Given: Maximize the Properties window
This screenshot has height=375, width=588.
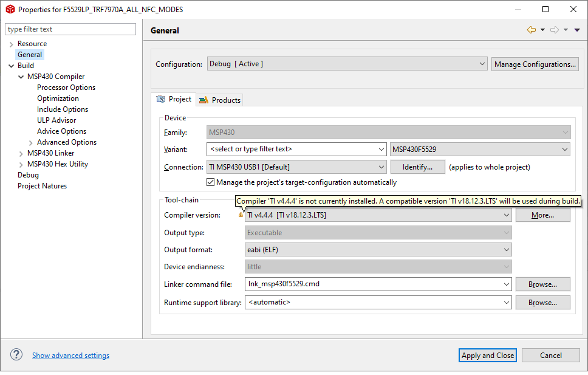Looking at the screenshot, I should pyautogui.click(x=545, y=9).
